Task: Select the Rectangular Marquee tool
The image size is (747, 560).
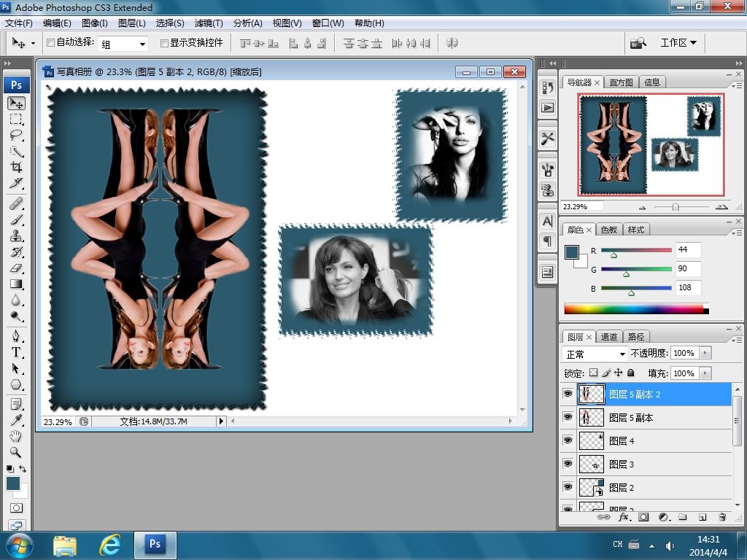Action: pyautogui.click(x=16, y=119)
